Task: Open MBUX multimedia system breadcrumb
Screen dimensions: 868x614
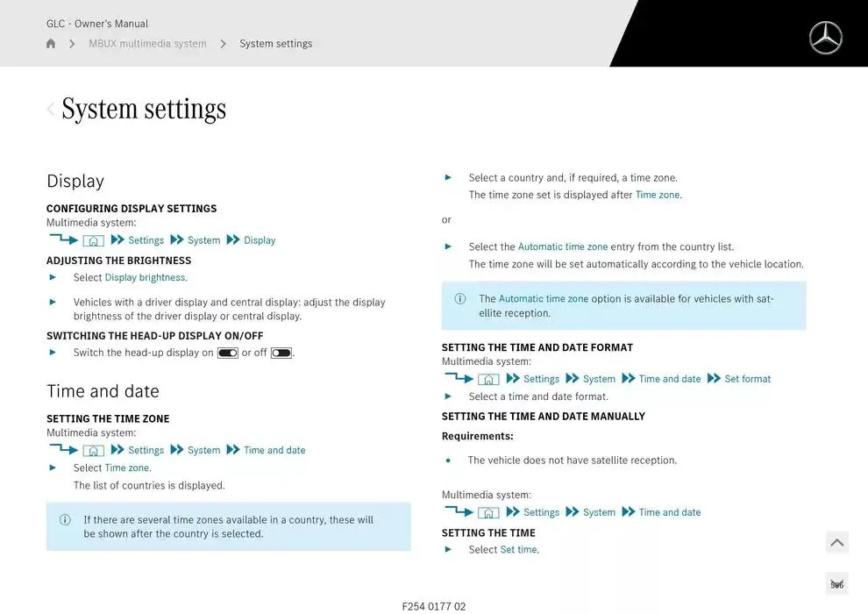Action: (147, 44)
